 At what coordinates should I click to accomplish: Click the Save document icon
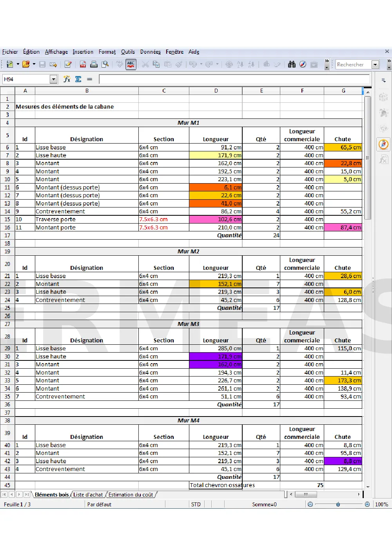pos(42,64)
